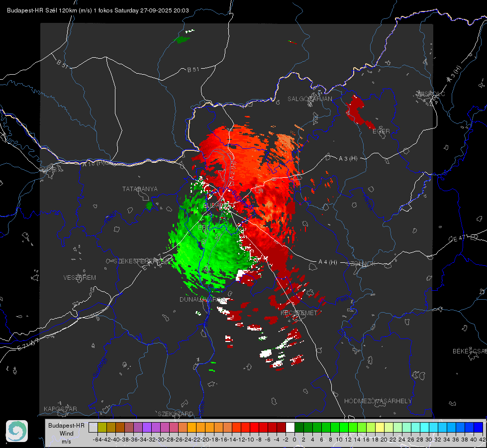The height and width of the screenshot is (448, 487).
Task: Click the SALGÓTARJÁN city label
Action: (x=309, y=99)
